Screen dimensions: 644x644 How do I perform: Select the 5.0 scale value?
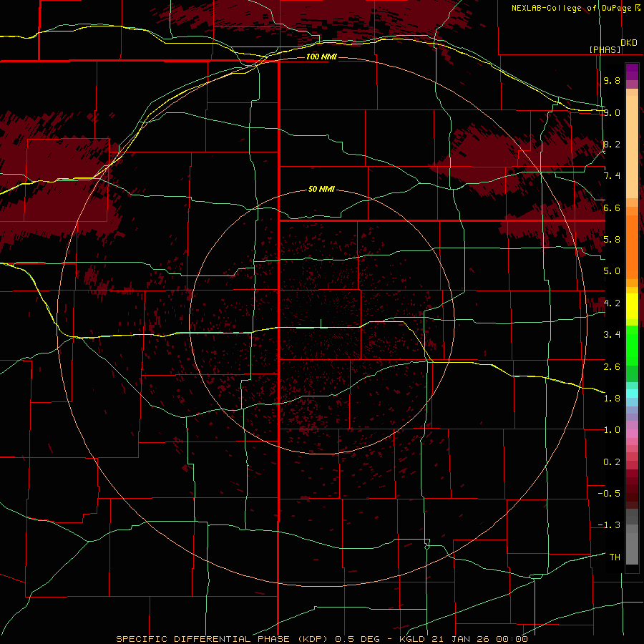point(612,271)
